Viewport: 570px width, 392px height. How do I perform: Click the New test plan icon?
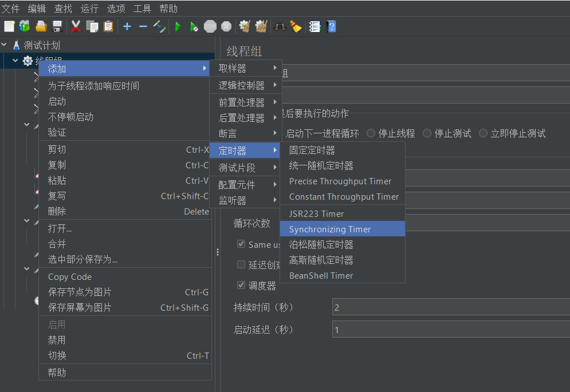tap(9, 26)
